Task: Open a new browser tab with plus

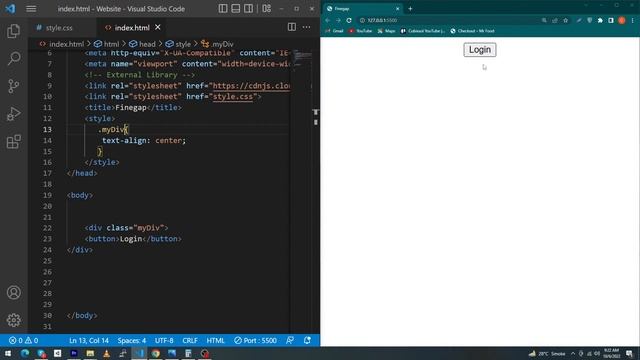Action: (x=410, y=8)
